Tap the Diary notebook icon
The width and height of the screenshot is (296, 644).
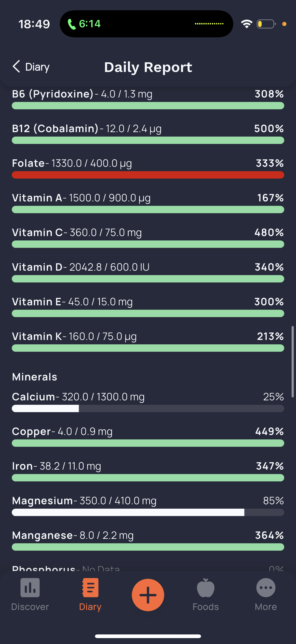90,588
